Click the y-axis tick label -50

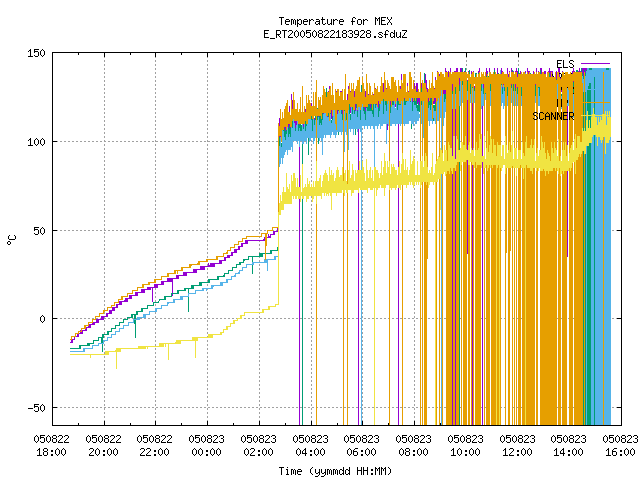tap(36, 408)
